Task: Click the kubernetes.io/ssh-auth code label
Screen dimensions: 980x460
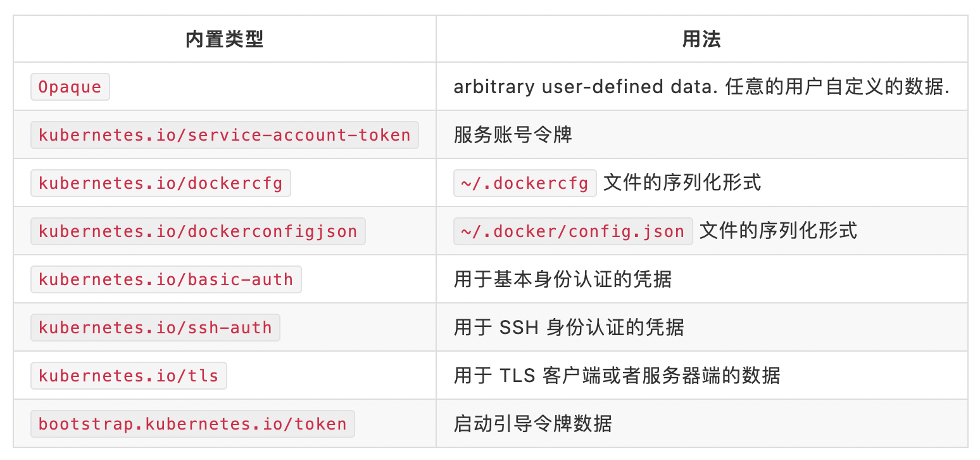Action: (x=155, y=328)
